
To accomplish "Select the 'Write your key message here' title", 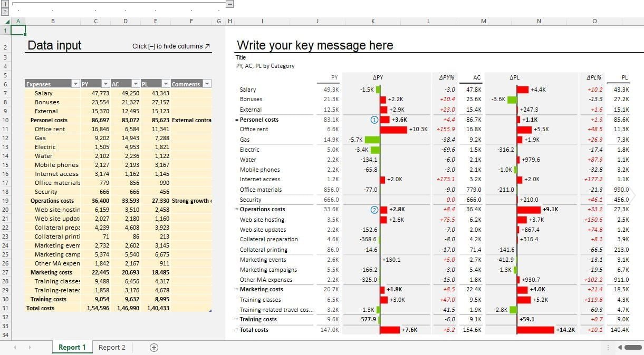I will click(314, 45).
